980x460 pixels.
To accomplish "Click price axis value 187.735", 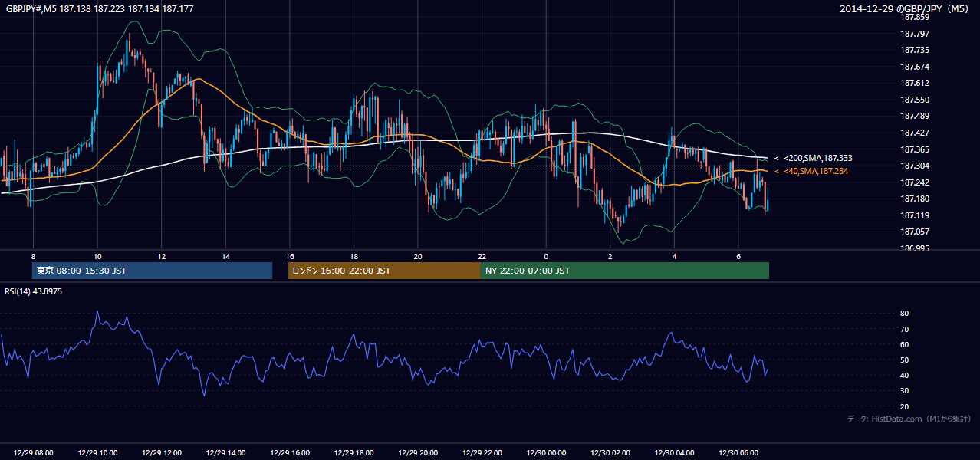I will [x=915, y=50].
